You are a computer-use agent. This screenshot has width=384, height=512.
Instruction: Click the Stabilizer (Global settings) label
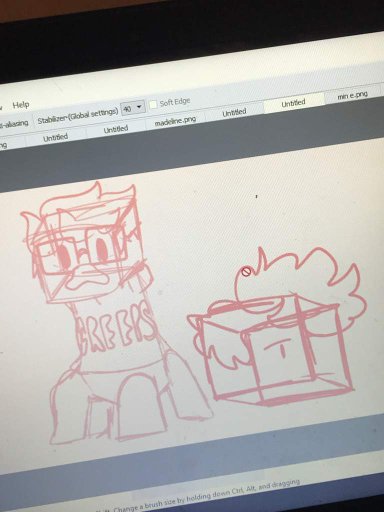point(78,116)
